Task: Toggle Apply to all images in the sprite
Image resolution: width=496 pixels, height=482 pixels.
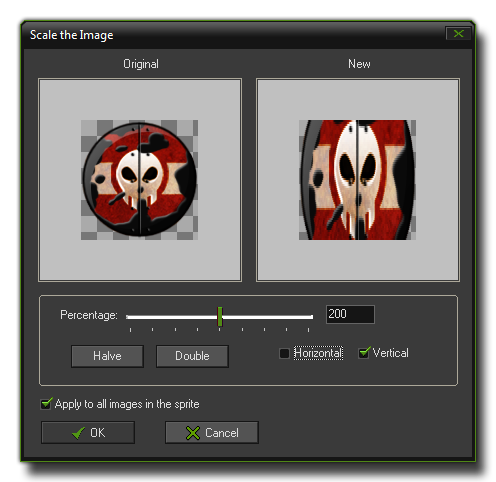Action: coord(46,404)
